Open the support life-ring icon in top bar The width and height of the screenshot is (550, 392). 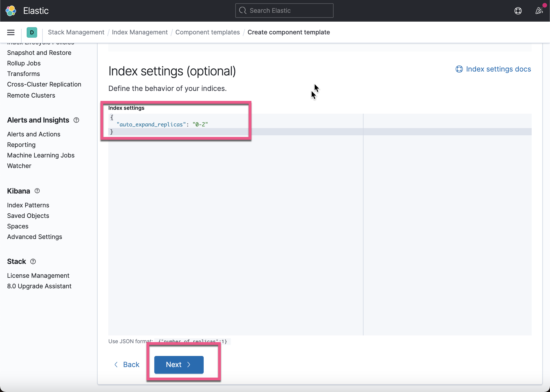pos(518,11)
